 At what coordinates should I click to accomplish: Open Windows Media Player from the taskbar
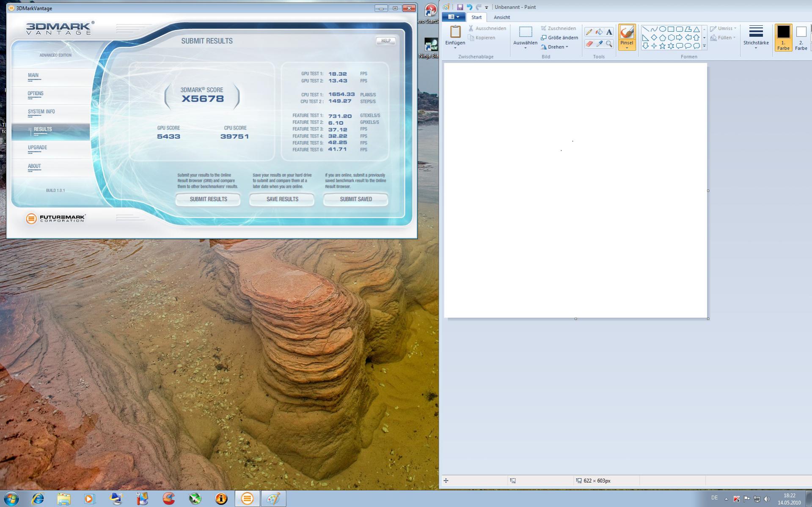tap(90, 499)
